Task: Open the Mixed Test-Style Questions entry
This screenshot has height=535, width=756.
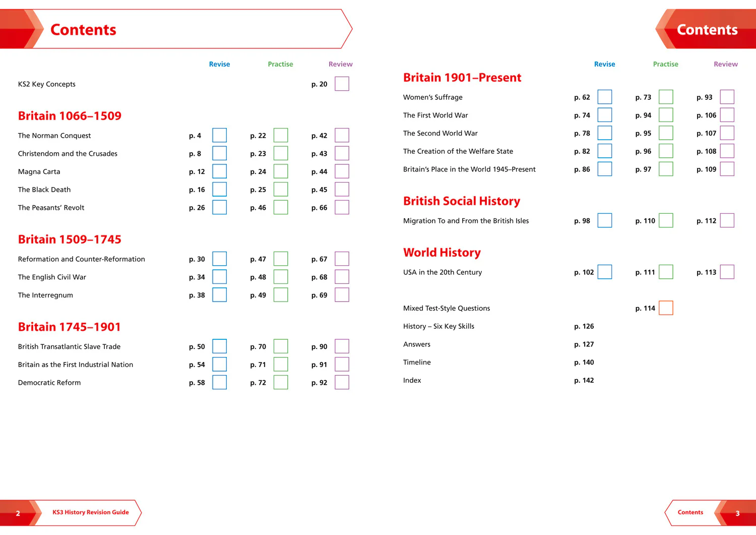Action: click(x=447, y=308)
